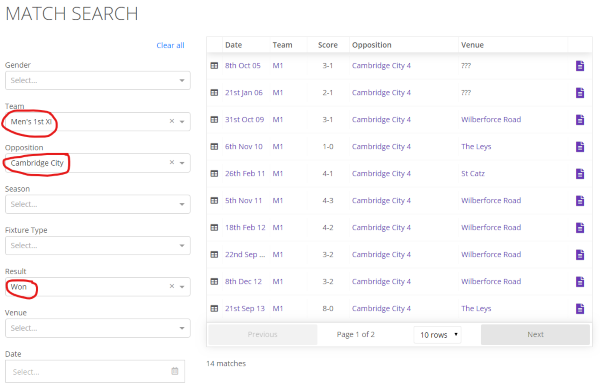This screenshot has height=389, width=600.
Task: Click table icon beside 21st Sep 13
Action: pyautogui.click(x=214, y=308)
